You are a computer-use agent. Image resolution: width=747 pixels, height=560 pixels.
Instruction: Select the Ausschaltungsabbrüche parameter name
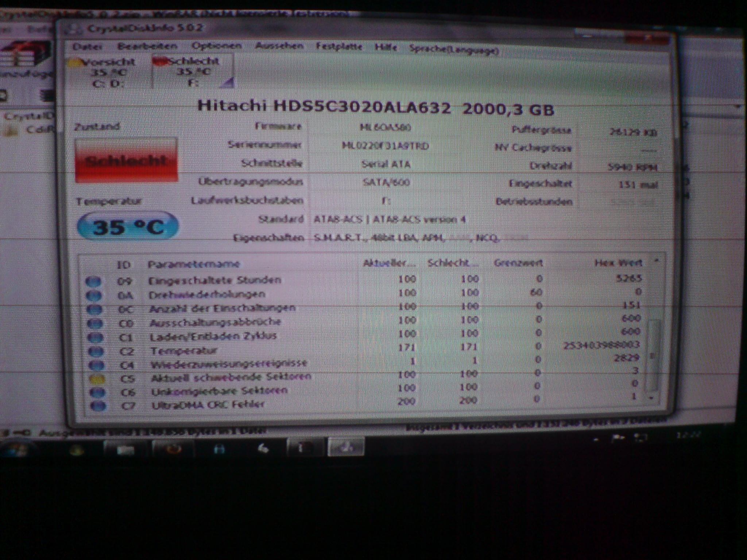tap(215, 322)
